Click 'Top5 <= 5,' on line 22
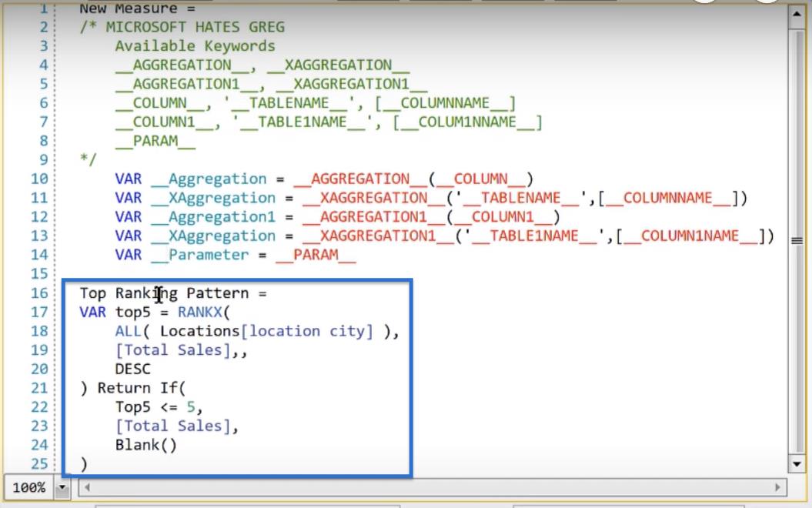The height and width of the screenshot is (508, 812). [159, 407]
